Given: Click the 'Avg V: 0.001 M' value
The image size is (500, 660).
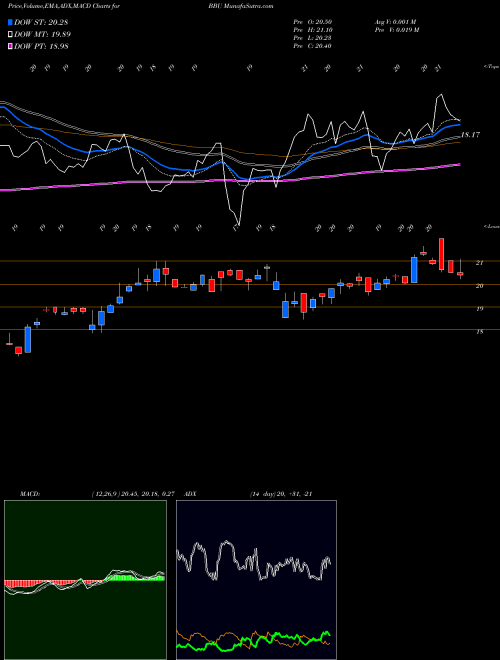Looking at the screenshot, I should click(395, 22).
